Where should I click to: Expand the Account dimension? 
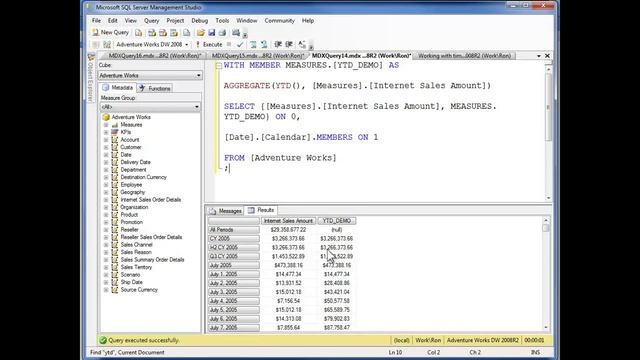coord(106,140)
